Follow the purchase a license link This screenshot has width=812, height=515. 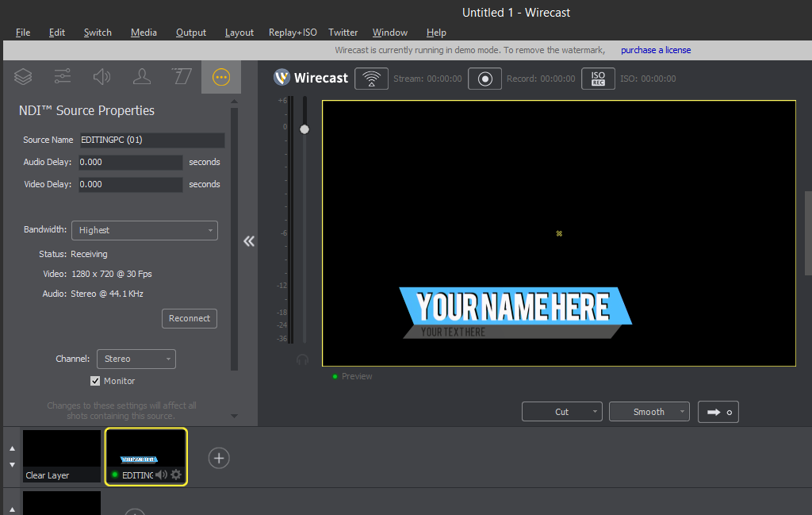(x=655, y=50)
